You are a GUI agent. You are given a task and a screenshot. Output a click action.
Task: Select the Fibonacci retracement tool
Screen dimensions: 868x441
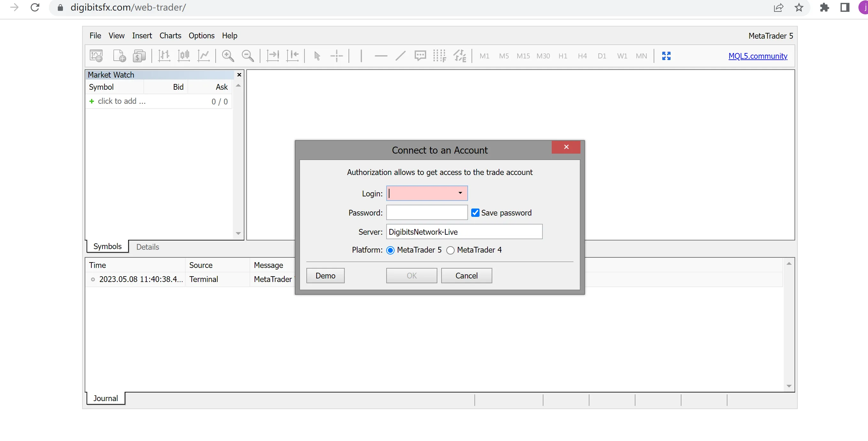click(440, 56)
